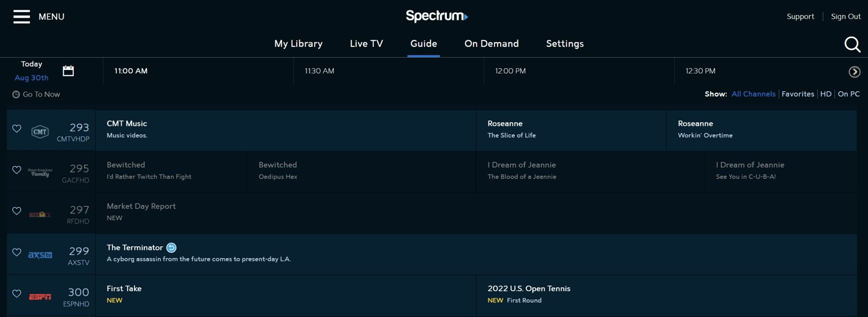Open the calendar date picker icon
This screenshot has width=868, height=317.
(68, 71)
